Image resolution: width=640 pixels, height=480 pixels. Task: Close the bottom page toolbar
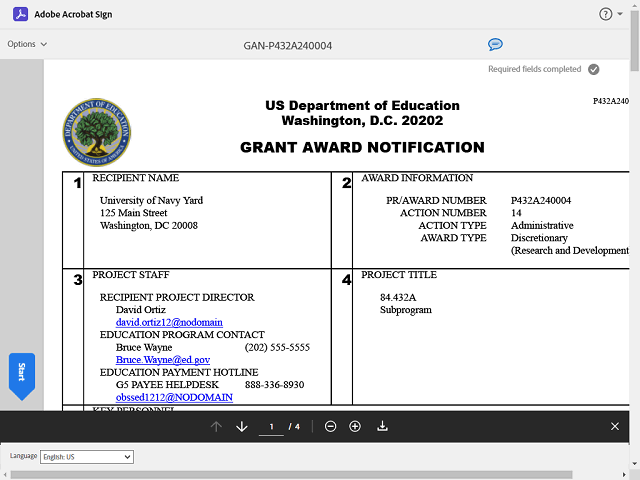tap(615, 427)
